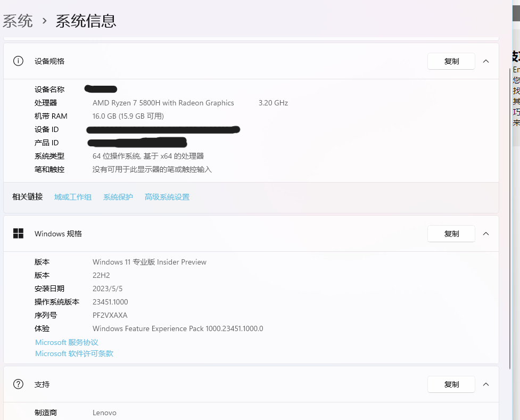Click the 系统信息 page title

point(86,21)
